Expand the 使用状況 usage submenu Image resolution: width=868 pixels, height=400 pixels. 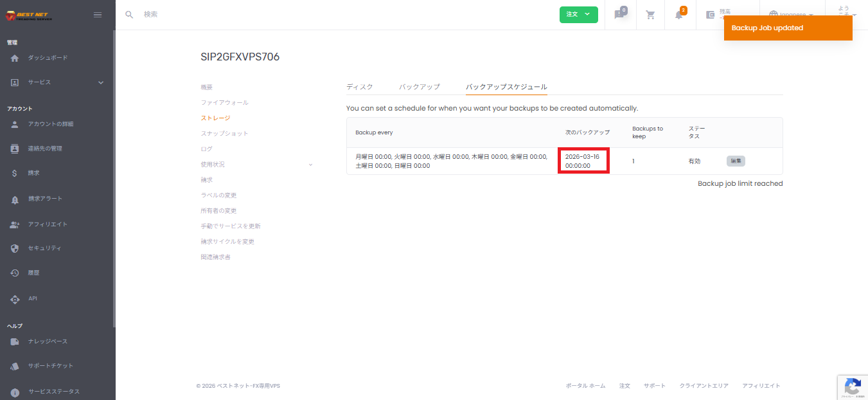click(310, 164)
